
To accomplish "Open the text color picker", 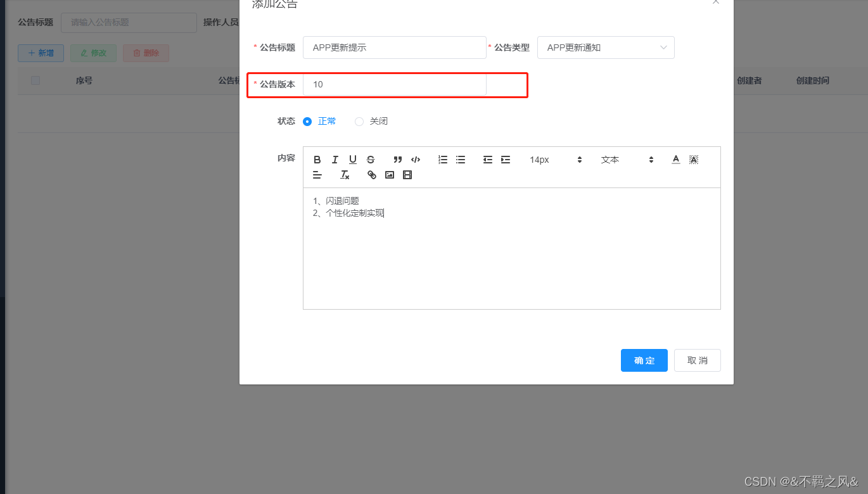I will [x=676, y=160].
